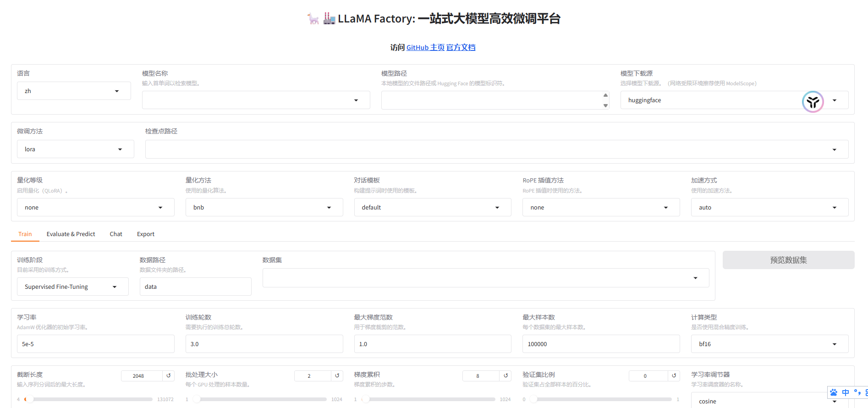Reset the 截断长度 value with its reset icon
The width and height of the screenshot is (868, 408).
(168, 376)
